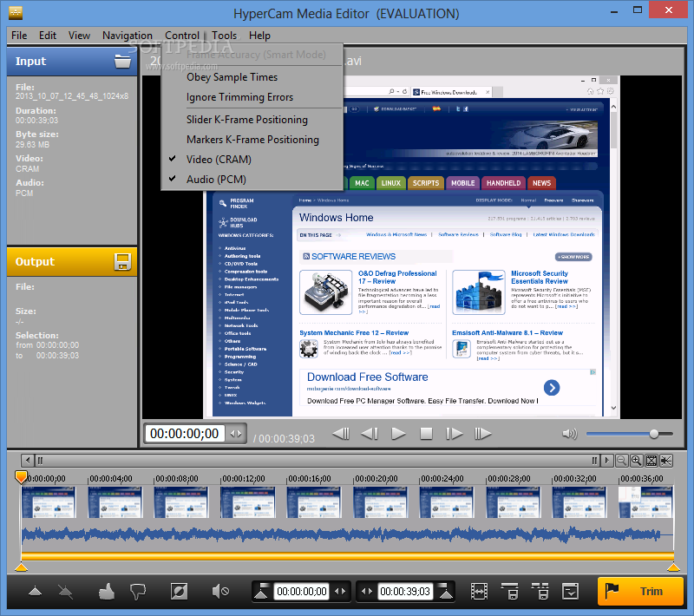
Task: Open the Edit menu
Action: pos(48,36)
